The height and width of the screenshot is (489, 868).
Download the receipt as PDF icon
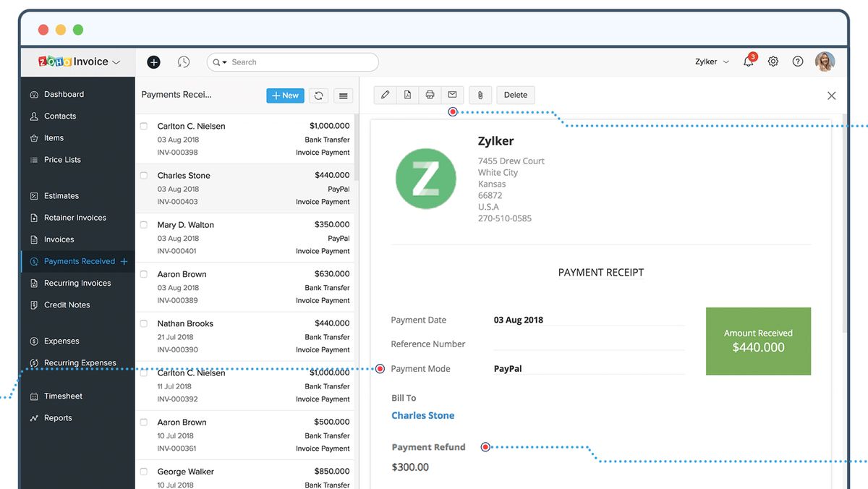[x=408, y=95]
